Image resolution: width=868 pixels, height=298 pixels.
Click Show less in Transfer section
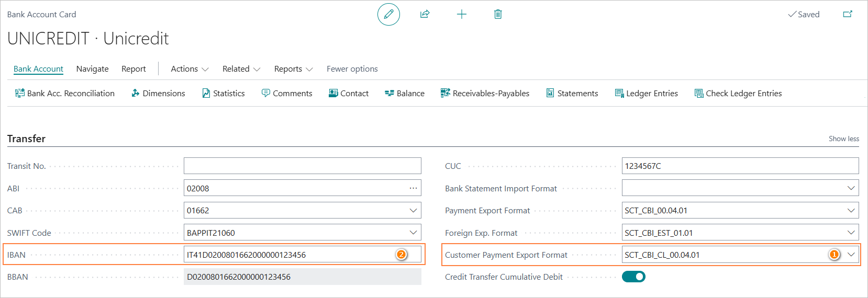[844, 139]
